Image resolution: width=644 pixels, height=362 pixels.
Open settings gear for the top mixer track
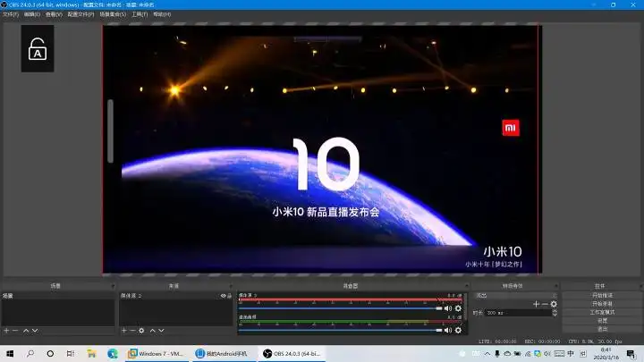pos(458,308)
